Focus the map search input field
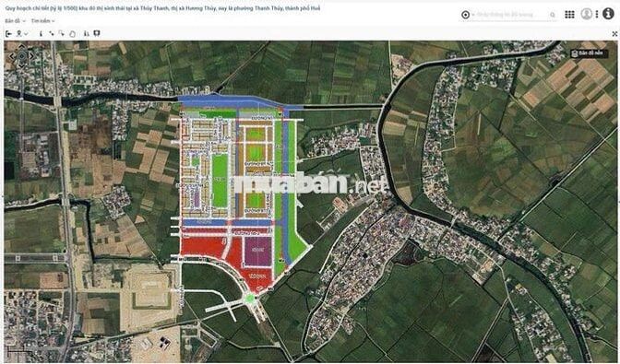Image resolution: width=620 pixels, height=364 pixels. click(x=512, y=15)
